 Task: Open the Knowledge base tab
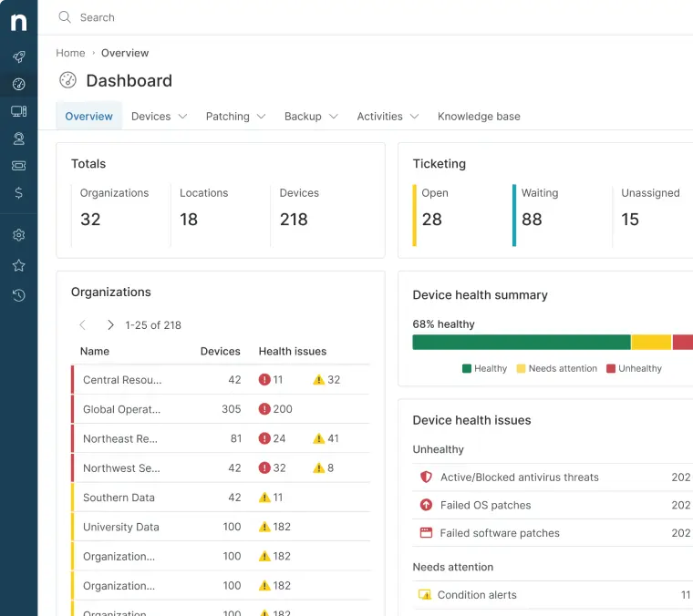click(x=479, y=116)
